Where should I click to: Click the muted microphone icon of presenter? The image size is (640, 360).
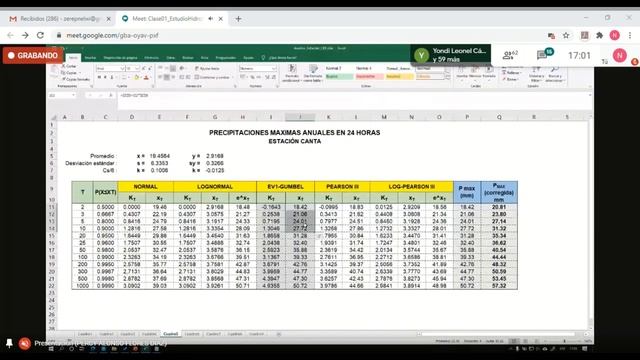click(x=24, y=344)
